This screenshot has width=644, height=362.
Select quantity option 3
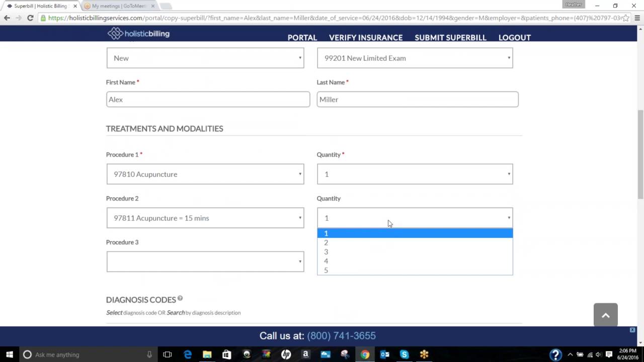point(415,252)
